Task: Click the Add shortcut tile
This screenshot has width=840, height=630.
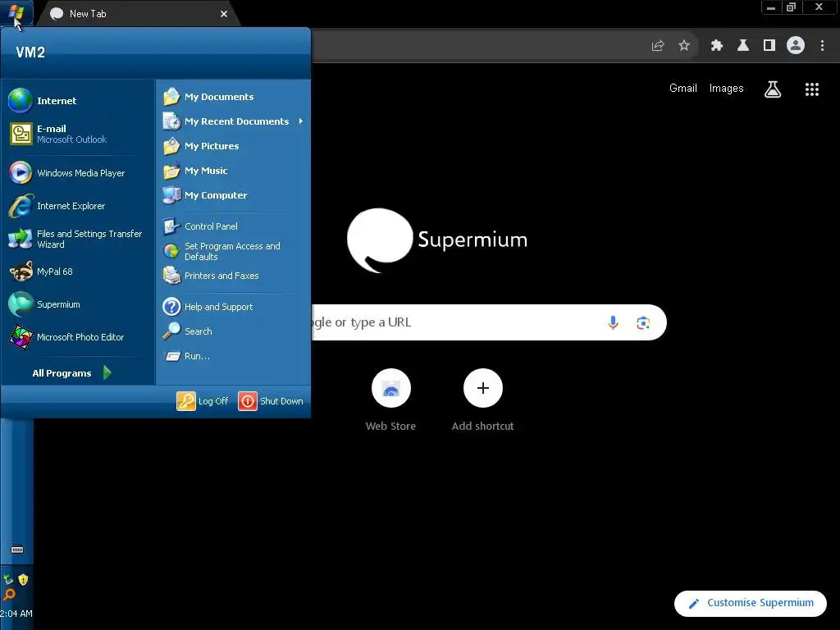Action: click(x=482, y=400)
